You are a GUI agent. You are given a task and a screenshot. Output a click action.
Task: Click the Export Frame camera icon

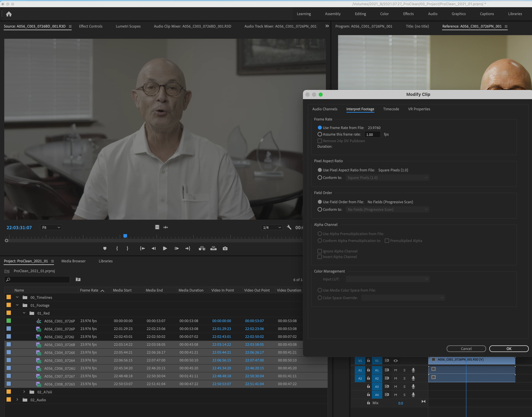(225, 248)
